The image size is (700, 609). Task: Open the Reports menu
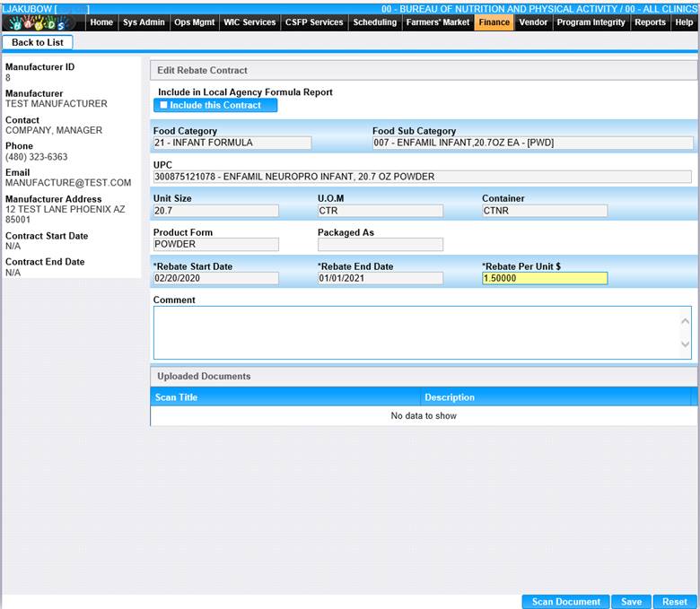click(x=650, y=22)
